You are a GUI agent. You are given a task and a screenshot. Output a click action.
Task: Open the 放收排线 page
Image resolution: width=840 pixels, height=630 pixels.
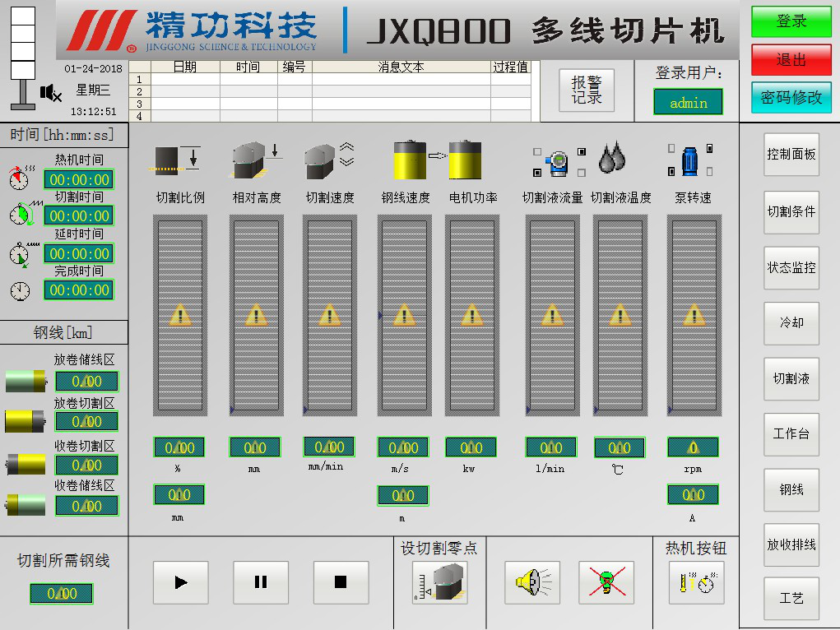pyautogui.click(x=791, y=544)
